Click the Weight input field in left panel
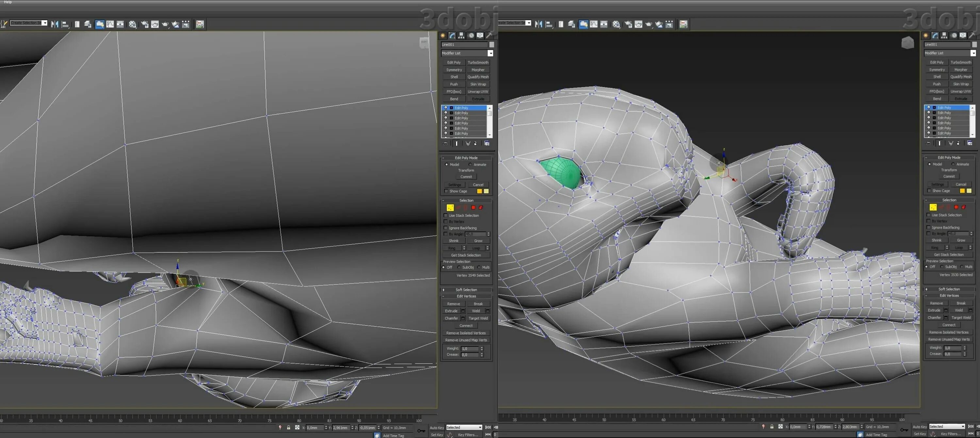 469,349
